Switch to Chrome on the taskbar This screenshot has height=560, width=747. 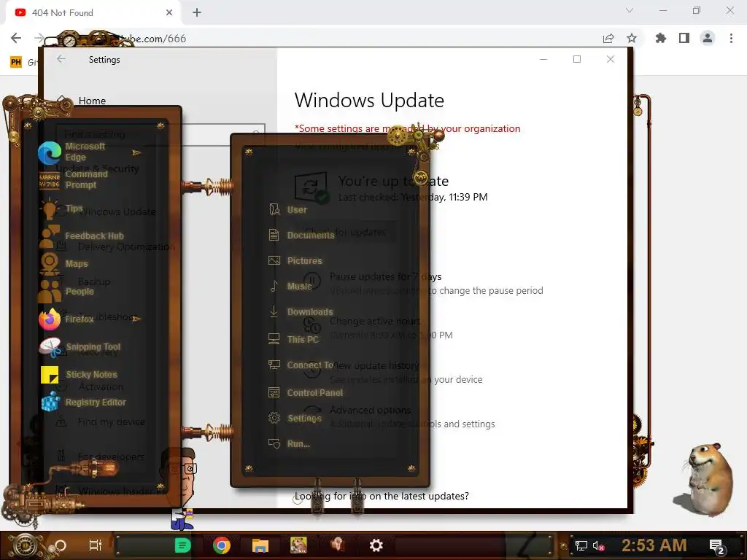tap(222, 545)
